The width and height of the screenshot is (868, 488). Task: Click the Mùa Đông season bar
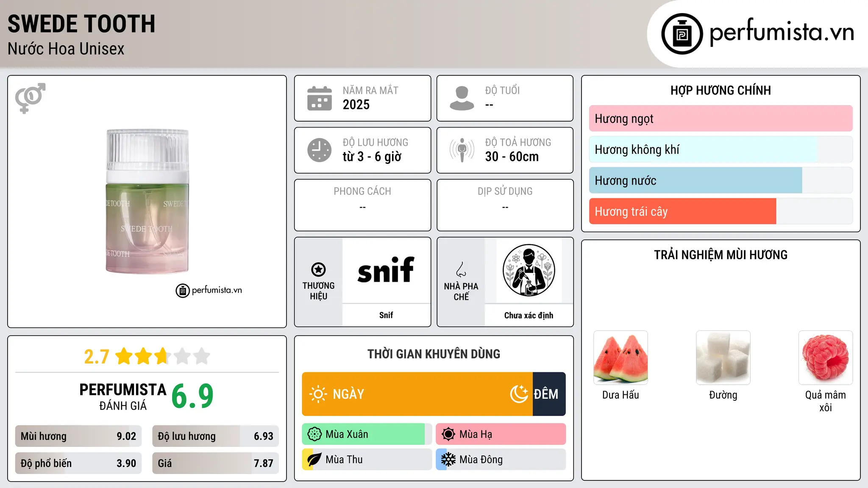coord(501,460)
